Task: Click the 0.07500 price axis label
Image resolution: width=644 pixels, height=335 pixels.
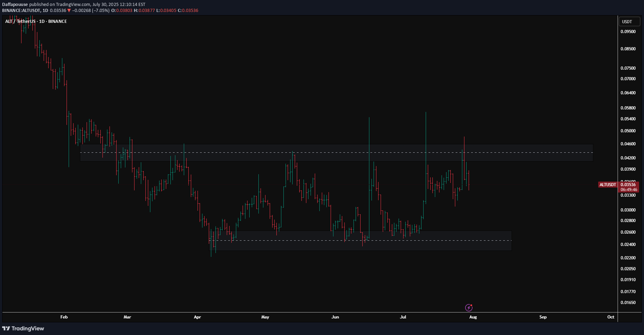Action: [x=628, y=68]
